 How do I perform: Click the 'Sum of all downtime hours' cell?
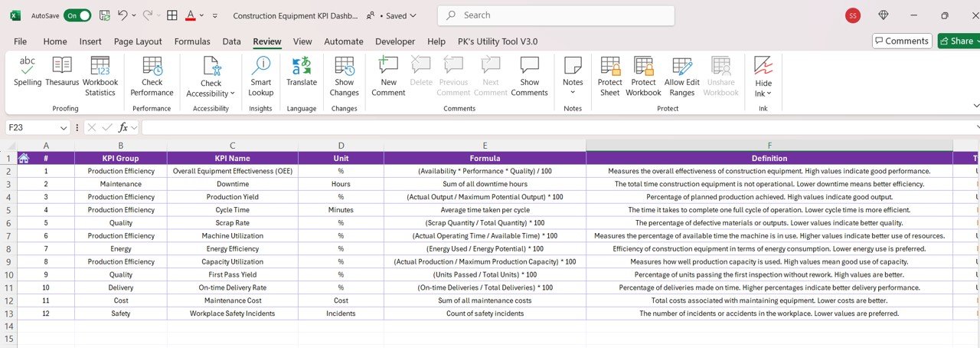tap(485, 184)
